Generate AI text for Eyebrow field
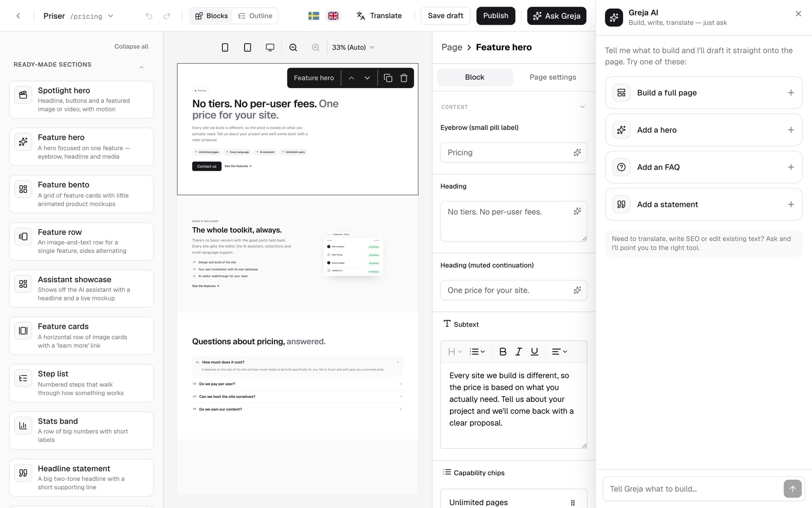This screenshot has height=508, width=812. (x=577, y=152)
